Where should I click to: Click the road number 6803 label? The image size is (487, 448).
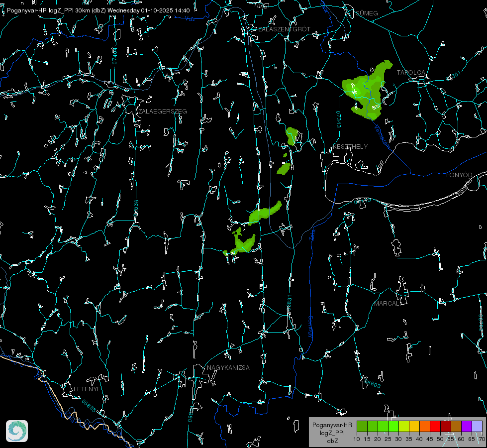click(372, 383)
